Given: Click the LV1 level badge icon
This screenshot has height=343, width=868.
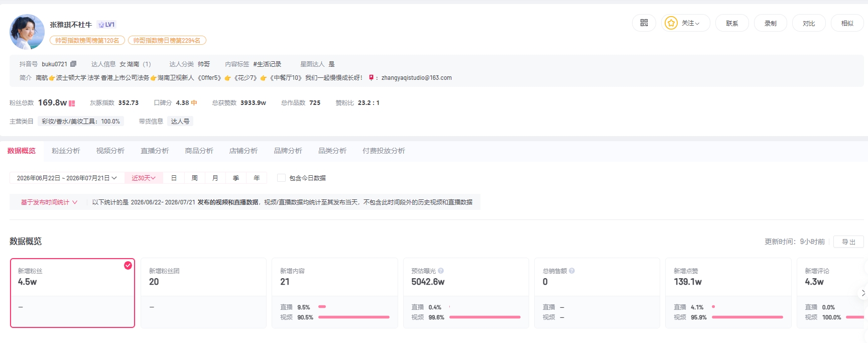Looking at the screenshot, I should click(x=106, y=25).
